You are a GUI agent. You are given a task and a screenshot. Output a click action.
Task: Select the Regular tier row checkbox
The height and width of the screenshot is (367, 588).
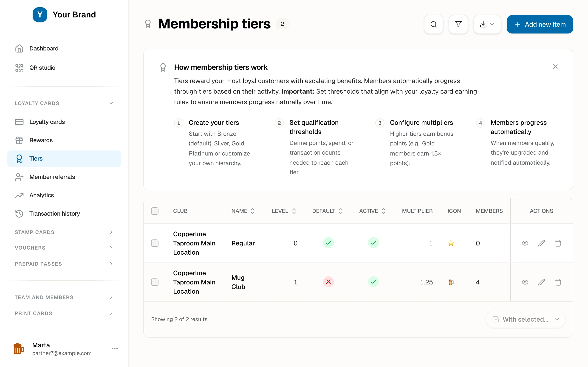155,243
